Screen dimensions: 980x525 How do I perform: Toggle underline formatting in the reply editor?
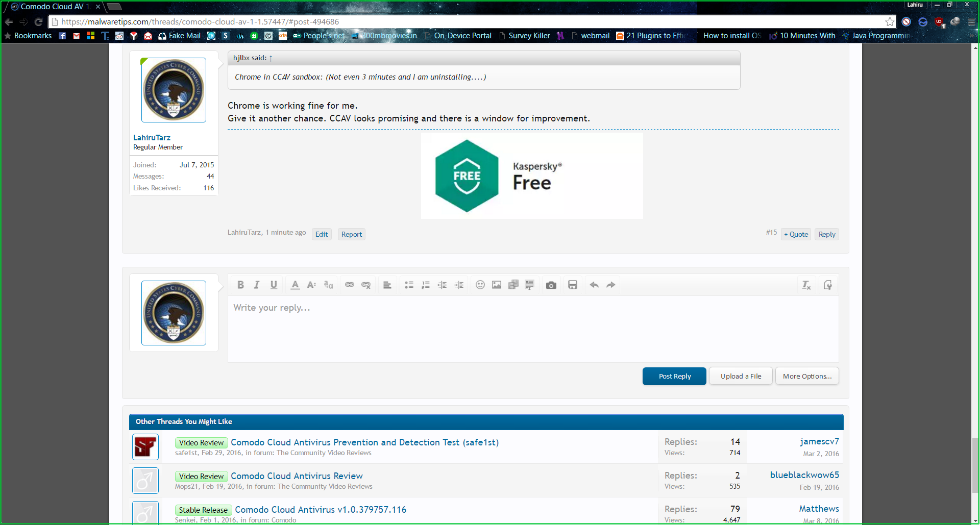274,285
